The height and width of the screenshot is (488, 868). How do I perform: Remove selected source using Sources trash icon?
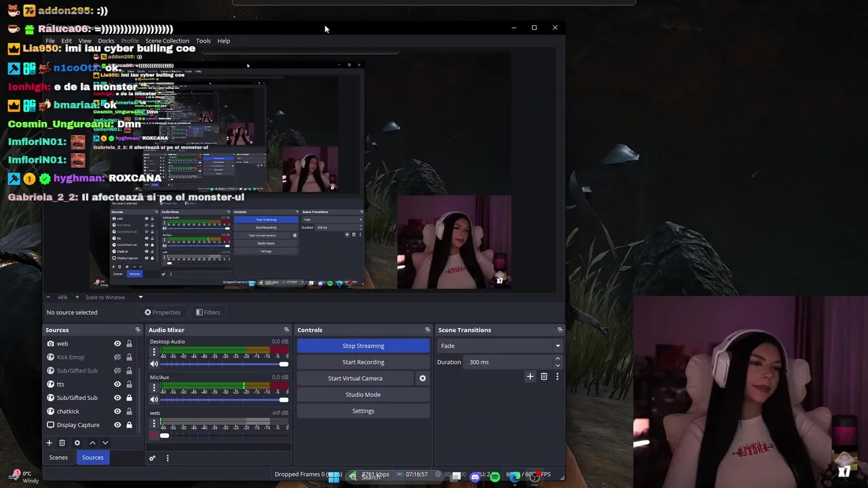(62, 443)
